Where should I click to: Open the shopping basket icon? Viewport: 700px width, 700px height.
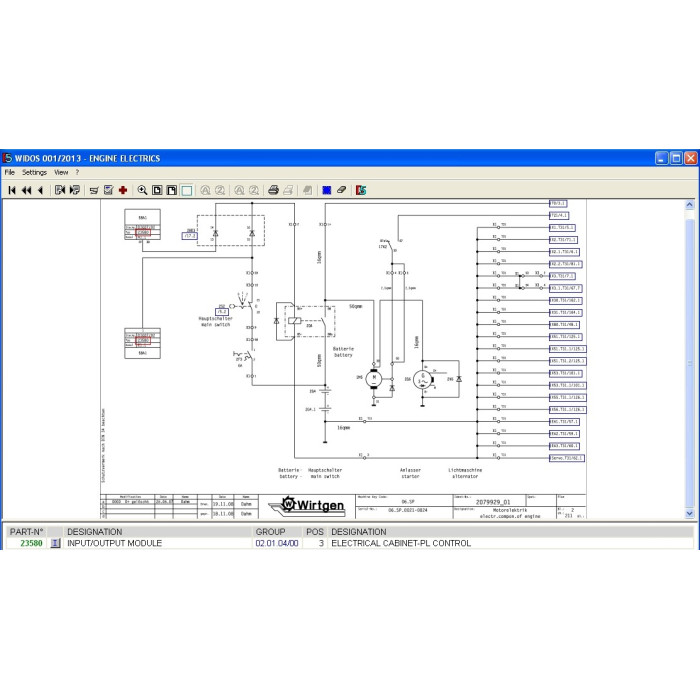pyautogui.click(x=94, y=191)
